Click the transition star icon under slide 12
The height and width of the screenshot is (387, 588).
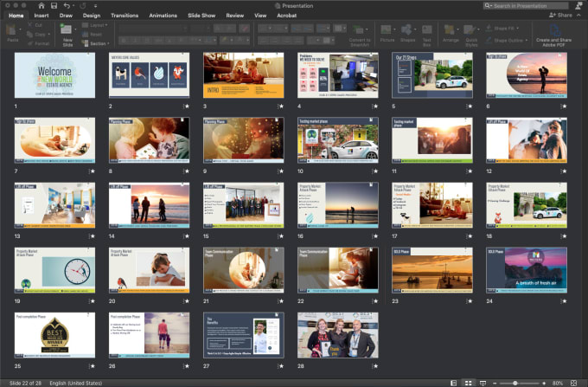tap(564, 171)
